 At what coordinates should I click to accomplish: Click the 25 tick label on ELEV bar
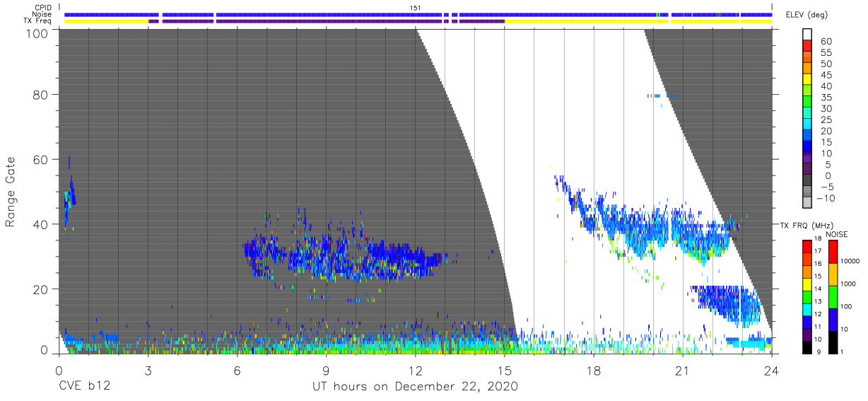(x=826, y=120)
